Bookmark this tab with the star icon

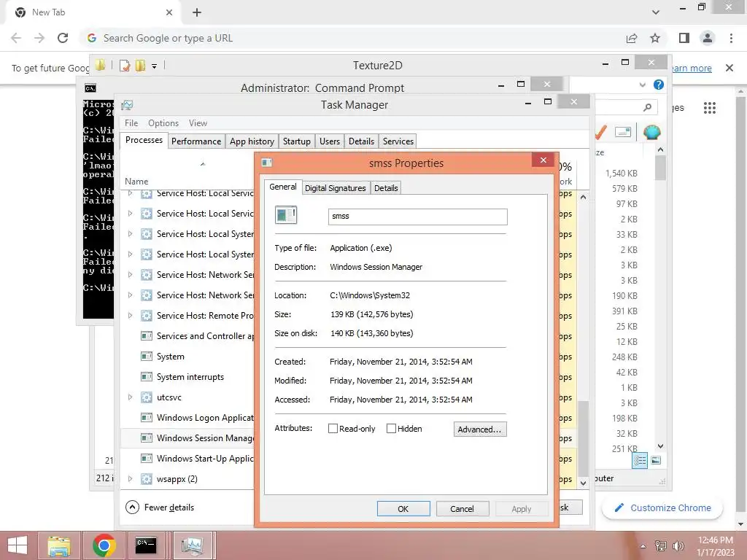coord(655,39)
